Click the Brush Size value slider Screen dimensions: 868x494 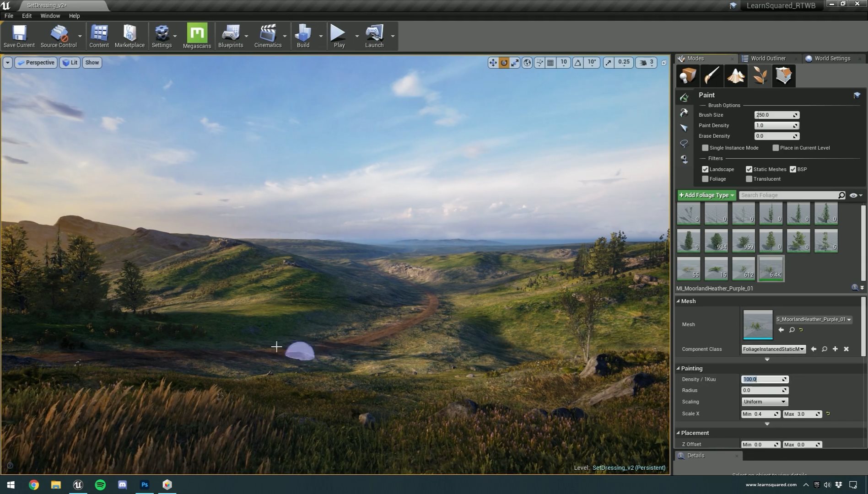(776, 115)
